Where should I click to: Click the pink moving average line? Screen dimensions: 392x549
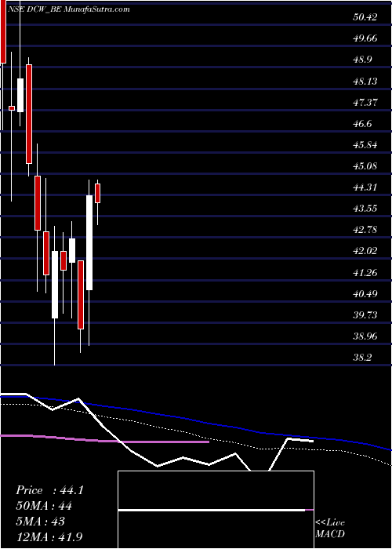[x=105, y=440]
